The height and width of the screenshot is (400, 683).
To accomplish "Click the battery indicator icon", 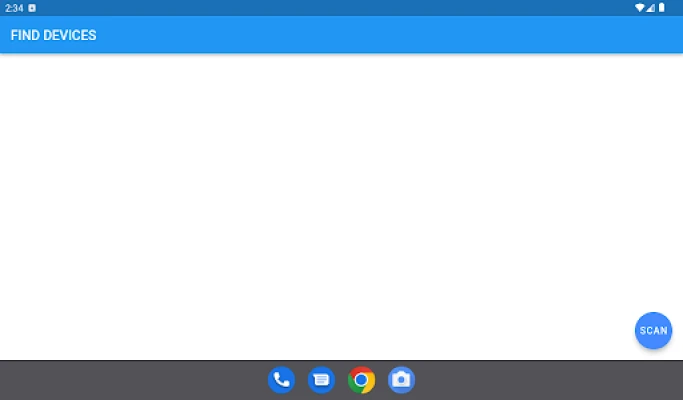I will 661,8.
